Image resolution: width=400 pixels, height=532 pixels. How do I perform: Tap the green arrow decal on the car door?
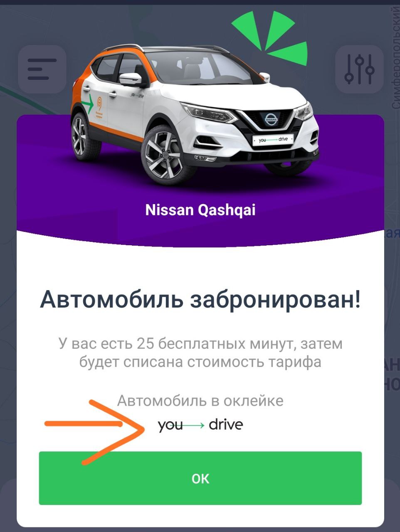pyautogui.click(x=87, y=104)
